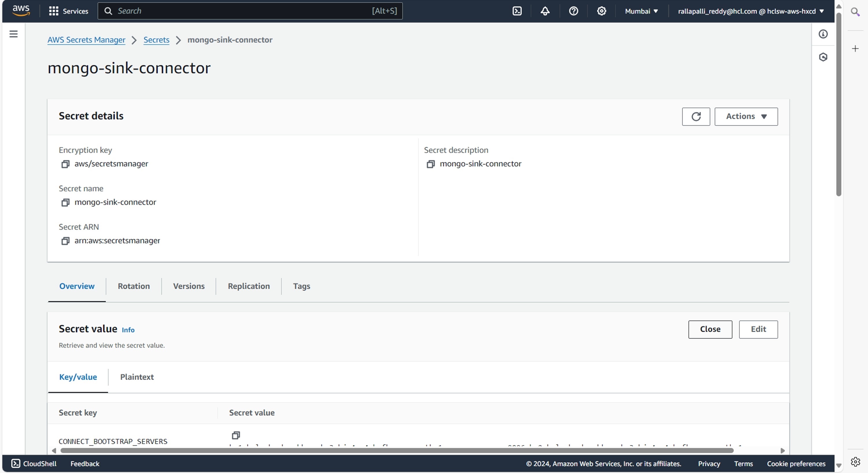The image size is (868, 473).
Task: Switch to the Rotation tab
Action: pos(133,286)
